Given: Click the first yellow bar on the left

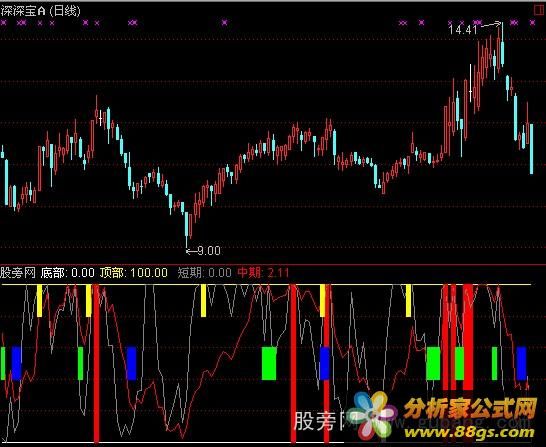Looking at the screenshot, I should click(39, 301).
